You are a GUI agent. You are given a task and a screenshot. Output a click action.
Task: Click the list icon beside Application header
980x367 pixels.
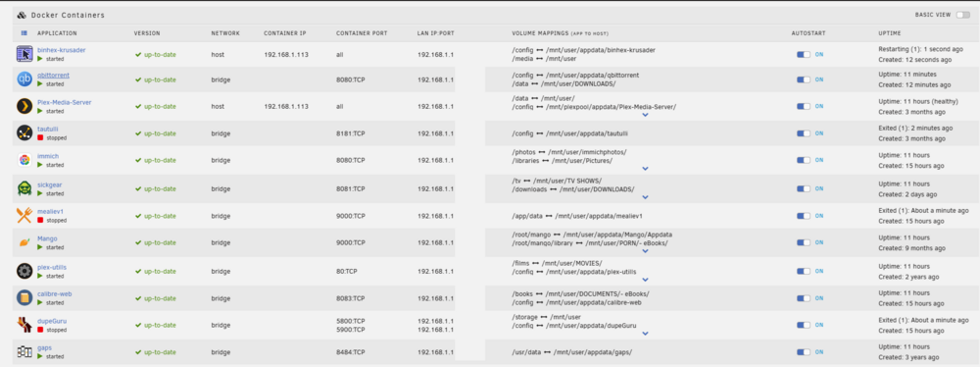click(x=24, y=33)
